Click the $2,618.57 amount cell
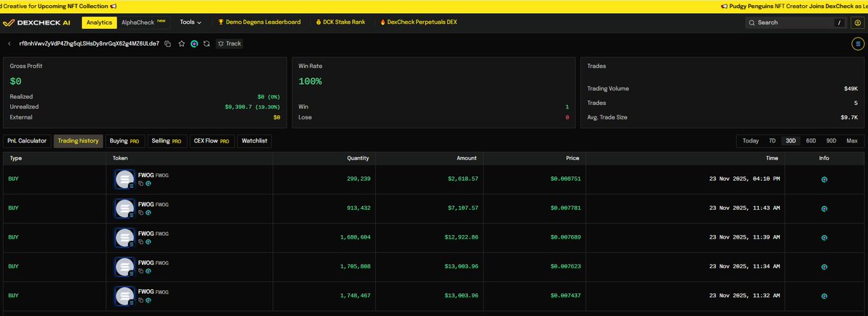This screenshot has height=316, width=868. click(461, 179)
